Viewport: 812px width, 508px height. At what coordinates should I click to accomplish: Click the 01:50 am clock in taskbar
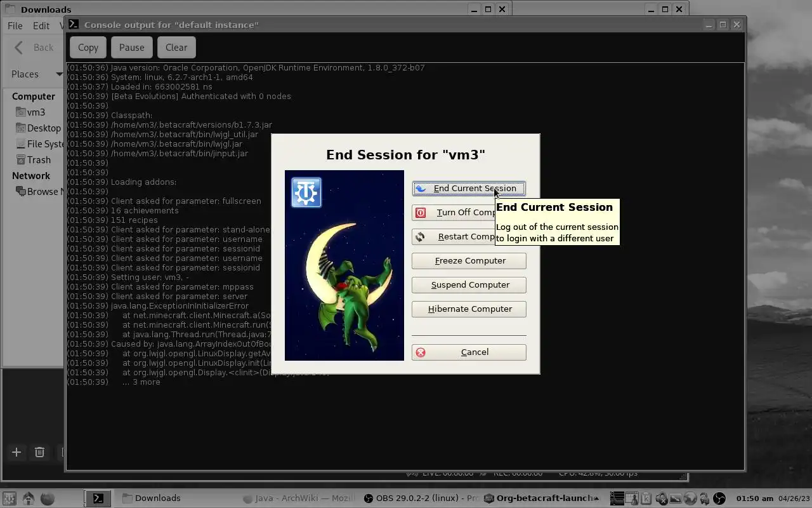(754, 498)
